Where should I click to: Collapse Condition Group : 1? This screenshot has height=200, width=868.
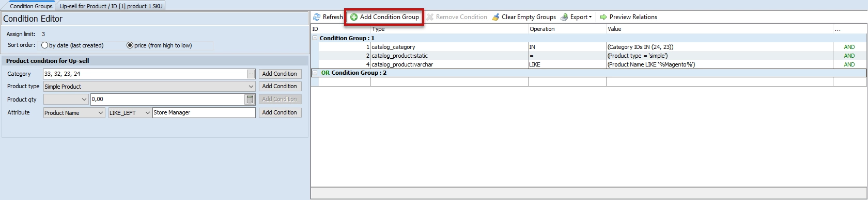click(315, 38)
